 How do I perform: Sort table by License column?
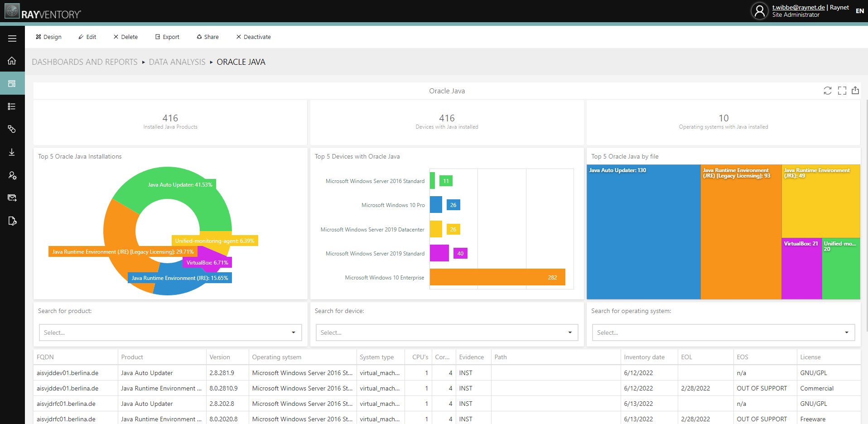(x=829, y=357)
